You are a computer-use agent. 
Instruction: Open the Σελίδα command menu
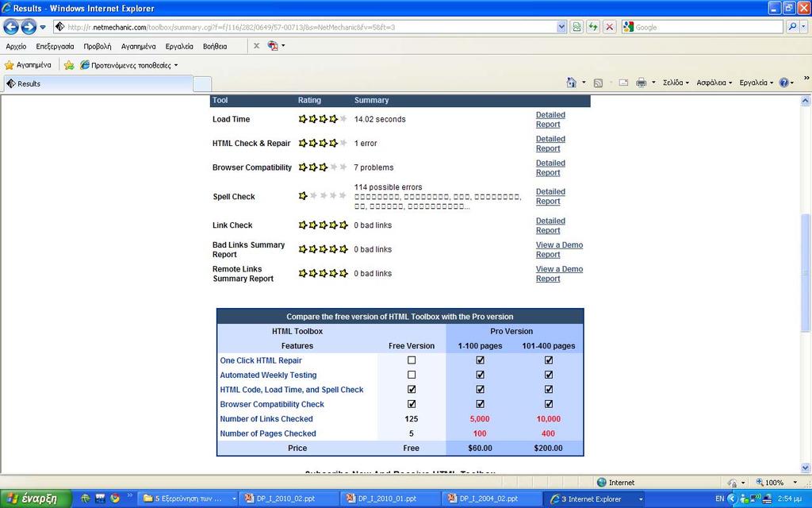(x=676, y=83)
